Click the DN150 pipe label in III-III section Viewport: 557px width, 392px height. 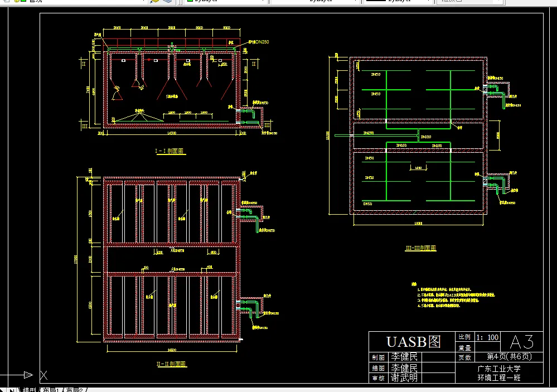point(426,137)
